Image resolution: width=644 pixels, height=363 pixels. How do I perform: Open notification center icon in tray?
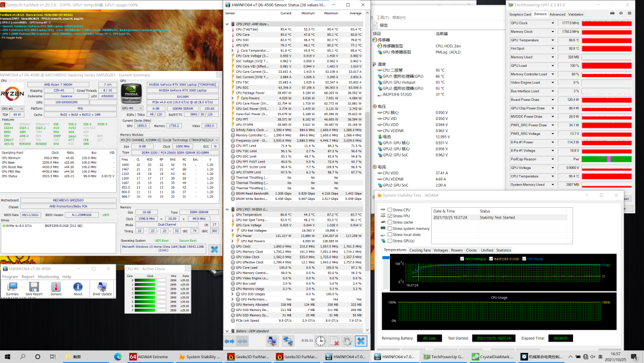[636, 356]
